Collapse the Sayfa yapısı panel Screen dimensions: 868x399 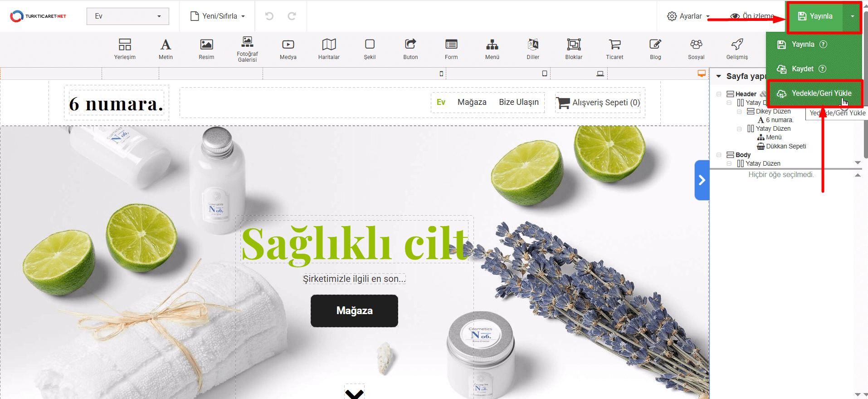coord(719,76)
